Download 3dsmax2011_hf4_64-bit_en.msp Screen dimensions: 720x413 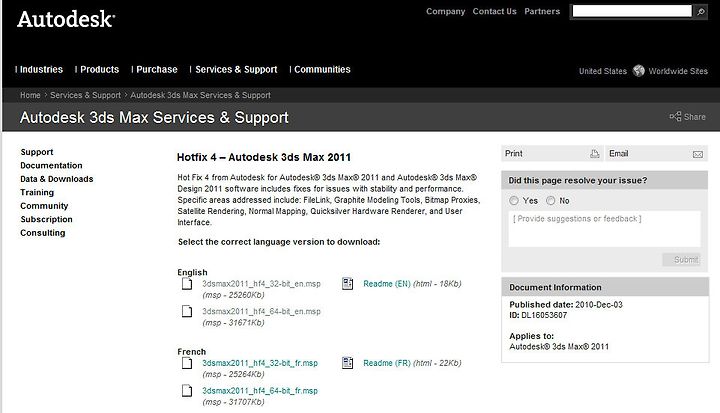[261, 311]
